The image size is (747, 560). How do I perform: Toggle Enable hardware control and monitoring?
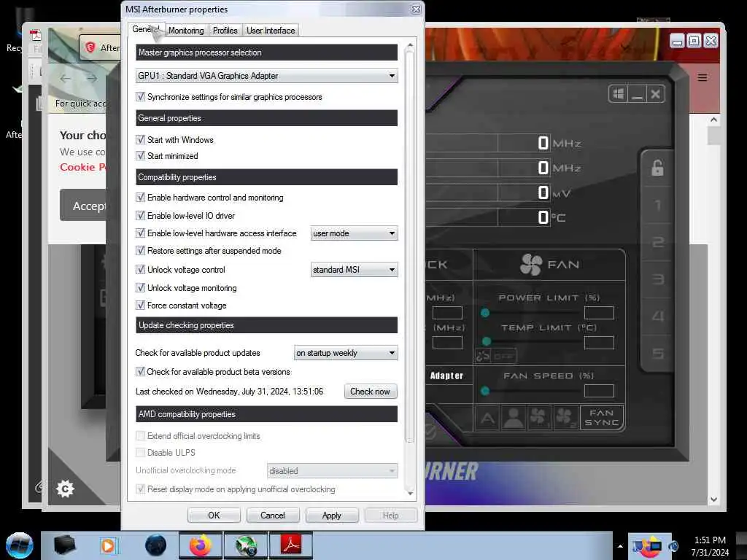click(140, 197)
